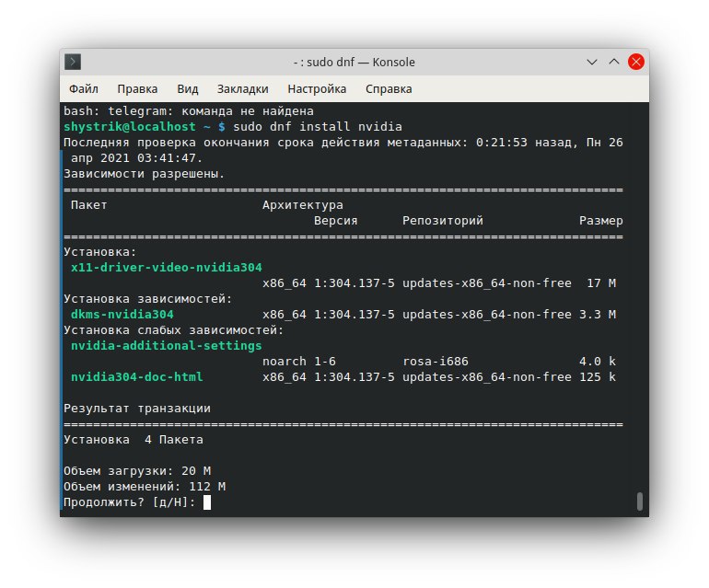The width and height of the screenshot is (709, 588).
Task: Click the size value 17 M
Action: click(601, 283)
